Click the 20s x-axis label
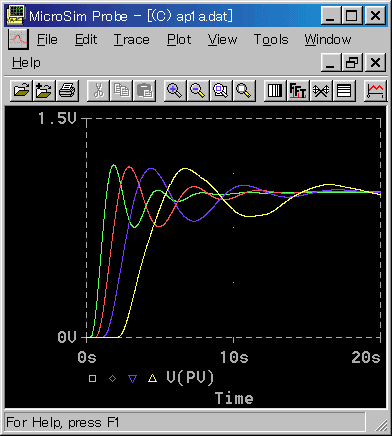The height and width of the screenshot is (436, 392). click(x=366, y=357)
